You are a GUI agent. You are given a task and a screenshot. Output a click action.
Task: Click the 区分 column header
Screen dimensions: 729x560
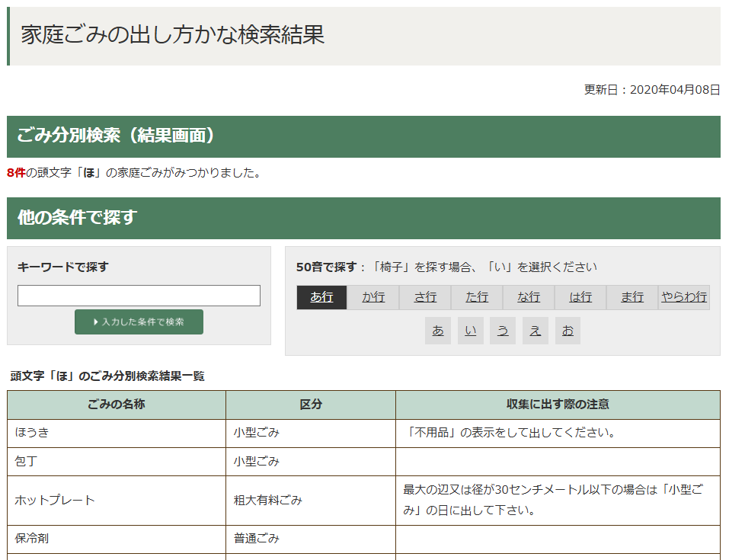click(x=311, y=405)
